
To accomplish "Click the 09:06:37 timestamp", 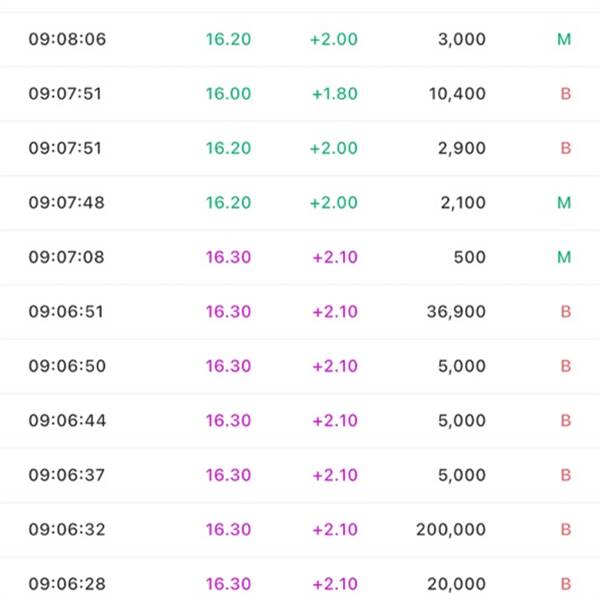I will click(x=67, y=475).
